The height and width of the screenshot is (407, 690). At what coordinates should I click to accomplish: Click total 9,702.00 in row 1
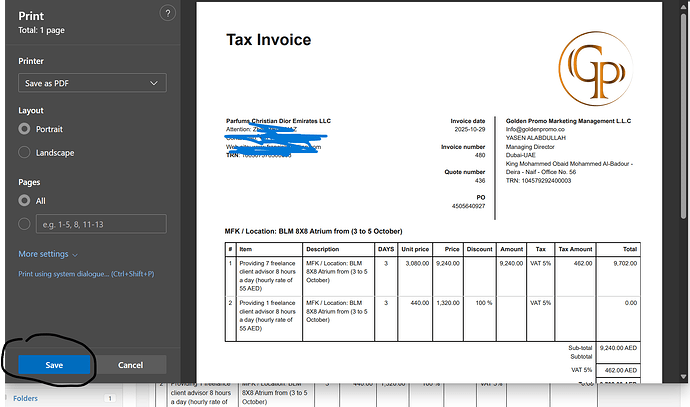(x=625, y=264)
